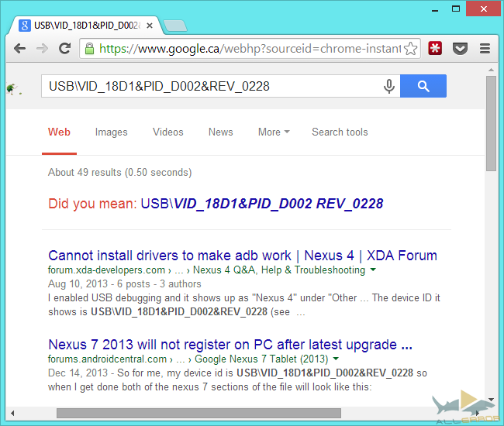Click the browser Back arrow button
This screenshot has height=426, width=504.
point(20,48)
